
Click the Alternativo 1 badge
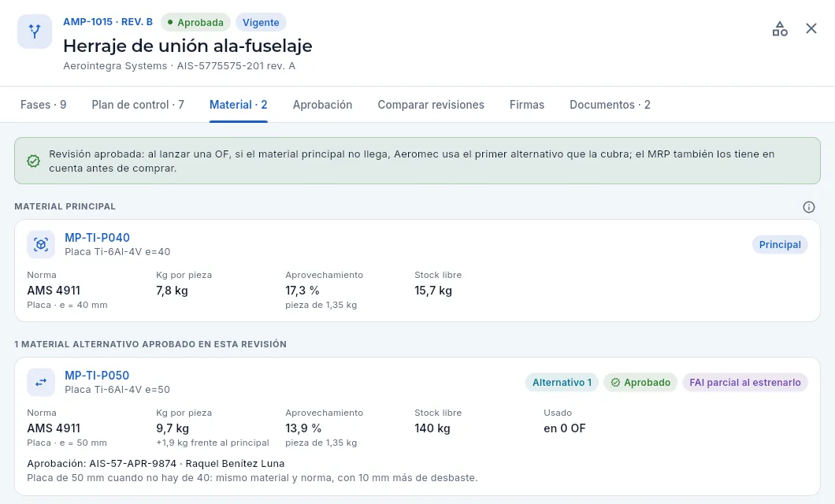point(562,383)
